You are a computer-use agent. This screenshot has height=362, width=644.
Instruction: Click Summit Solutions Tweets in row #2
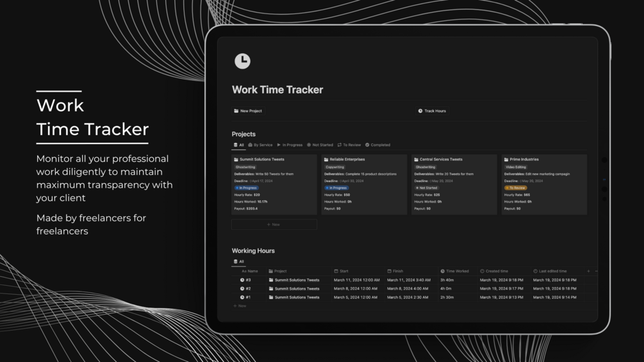tap(297, 288)
